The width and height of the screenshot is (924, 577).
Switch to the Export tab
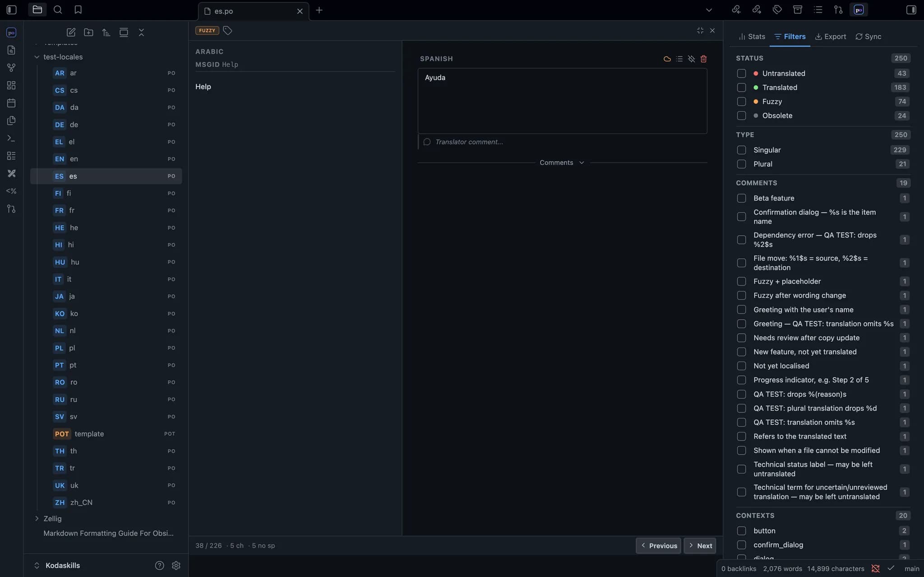coord(831,37)
